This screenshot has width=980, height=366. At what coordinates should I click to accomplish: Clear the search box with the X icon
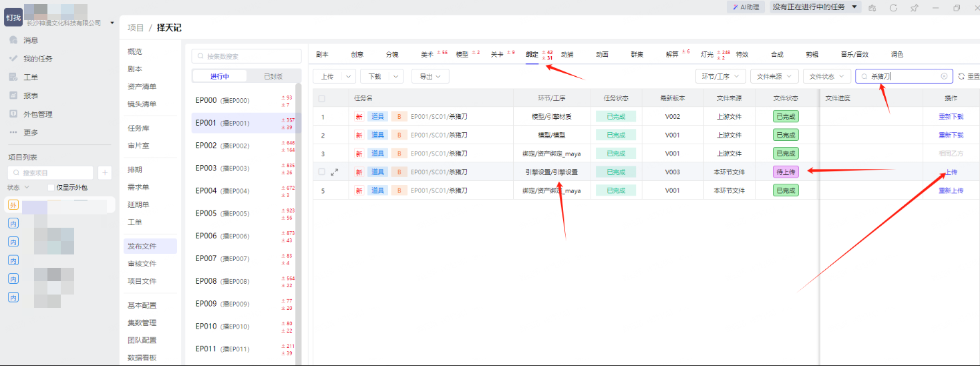[944, 77]
